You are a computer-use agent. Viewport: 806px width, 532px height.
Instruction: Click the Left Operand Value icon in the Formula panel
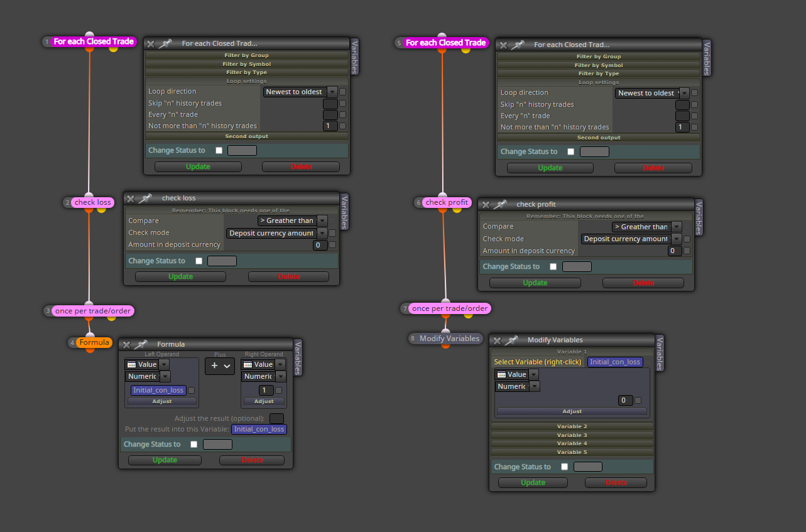131,364
